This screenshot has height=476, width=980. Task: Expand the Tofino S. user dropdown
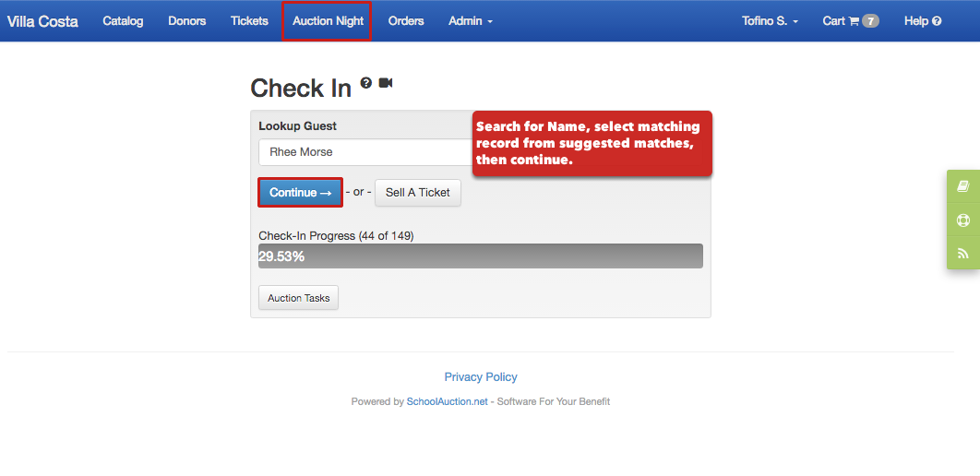(770, 21)
